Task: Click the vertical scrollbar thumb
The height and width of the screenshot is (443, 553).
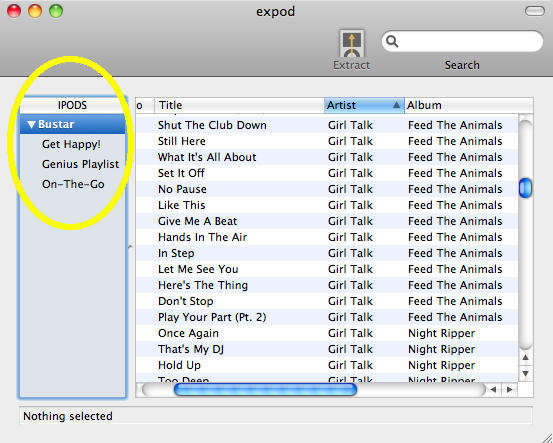Action: (525, 188)
